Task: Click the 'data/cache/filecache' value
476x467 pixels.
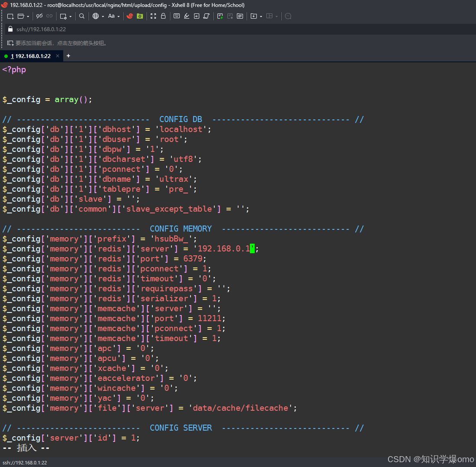Action: [x=240, y=408]
